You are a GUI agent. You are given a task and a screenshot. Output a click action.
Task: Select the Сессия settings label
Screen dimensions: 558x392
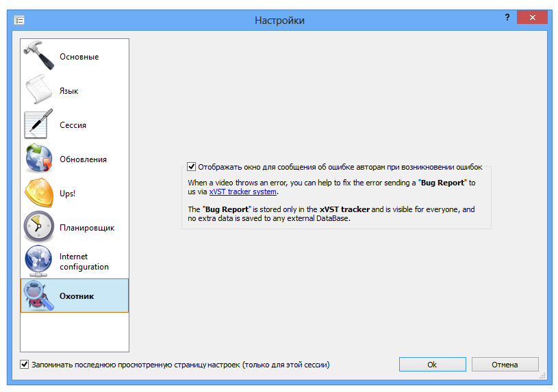point(73,125)
